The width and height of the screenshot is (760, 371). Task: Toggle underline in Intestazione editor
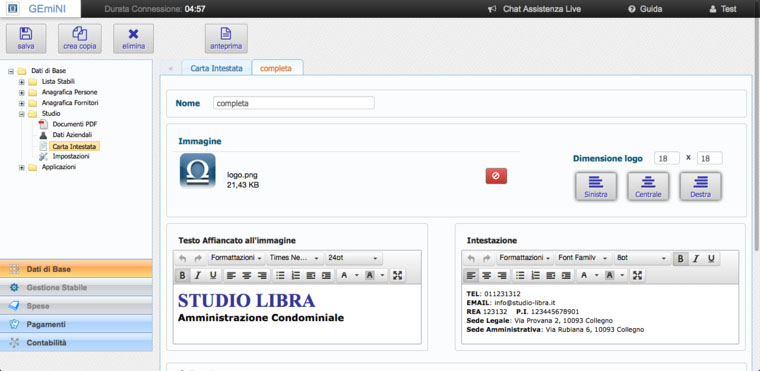pos(711,258)
